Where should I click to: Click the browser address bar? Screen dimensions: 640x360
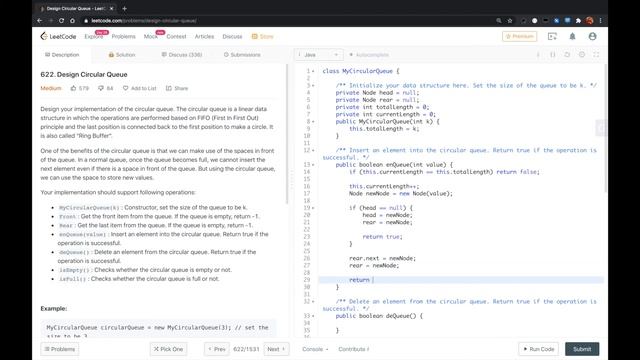pos(286,20)
